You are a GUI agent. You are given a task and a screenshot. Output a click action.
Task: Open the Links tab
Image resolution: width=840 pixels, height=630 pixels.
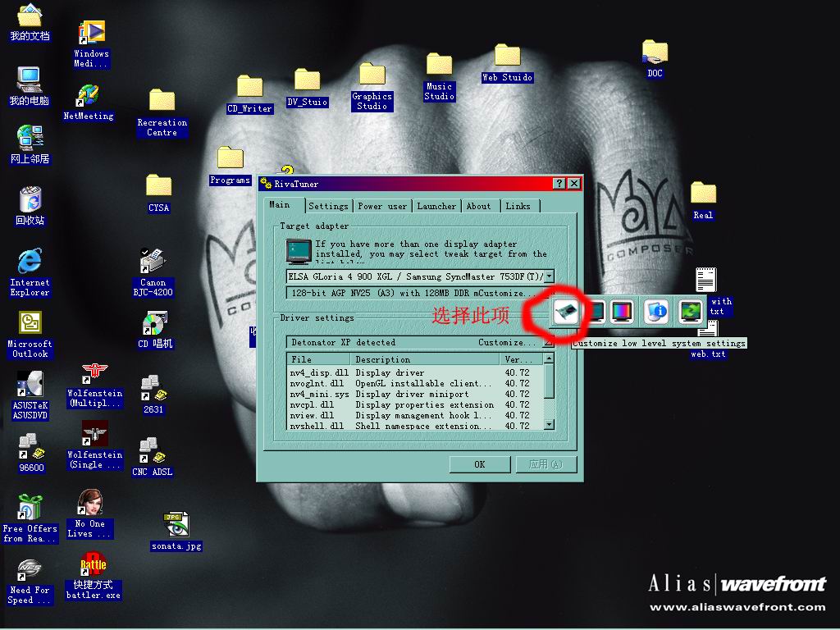518,206
